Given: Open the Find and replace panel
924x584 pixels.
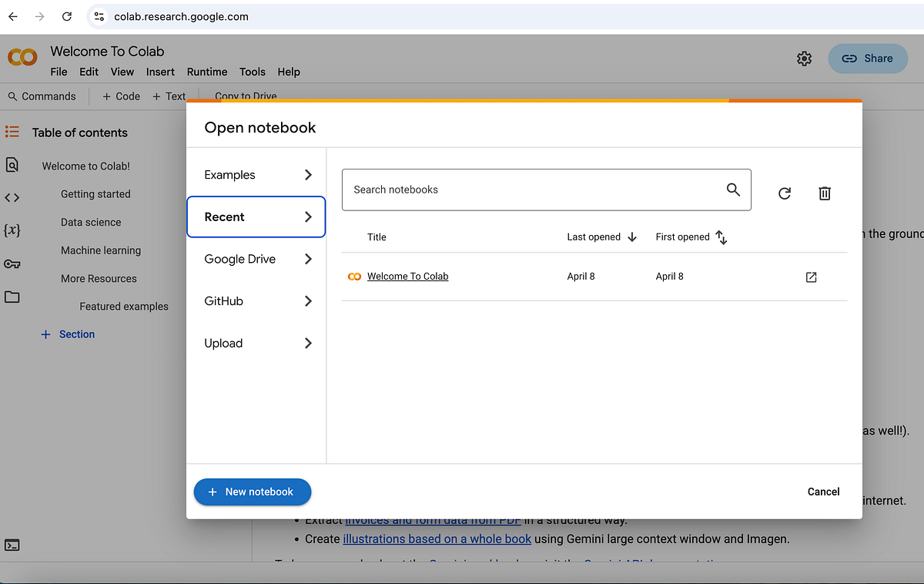Looking at the screenshot, I should coord(12,165).
